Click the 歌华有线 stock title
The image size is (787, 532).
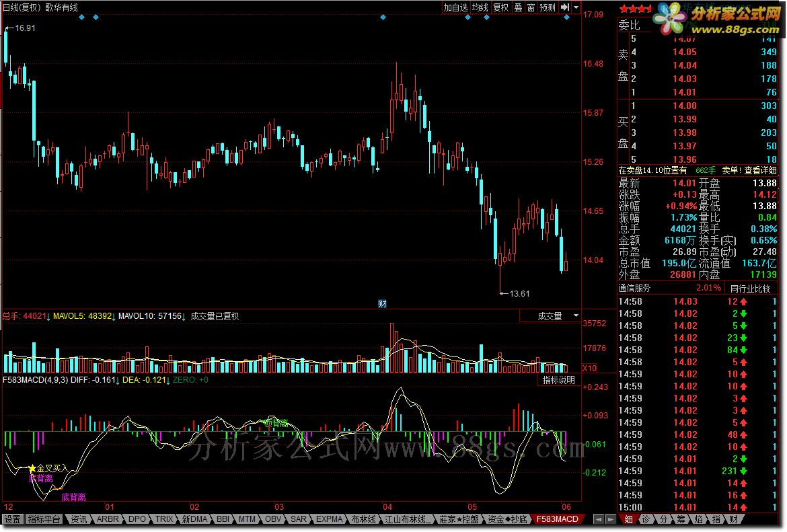[61, 7]
